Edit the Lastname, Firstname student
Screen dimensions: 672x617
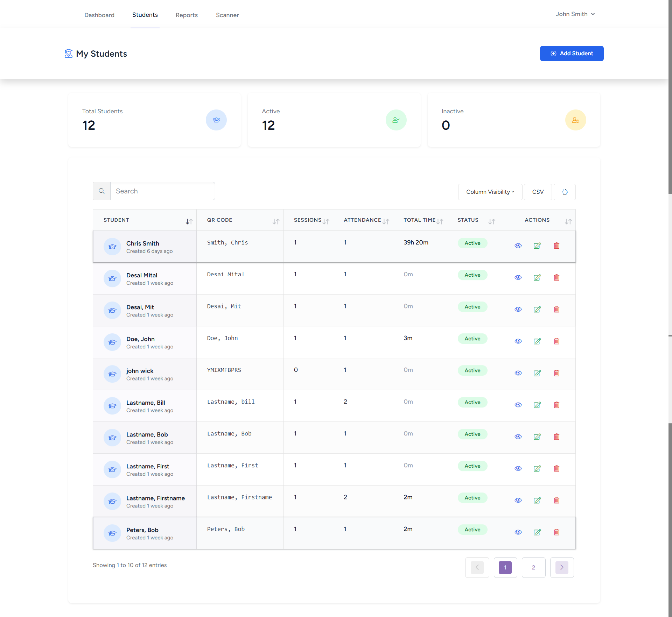pyautogui.click(x=537, y=501)
